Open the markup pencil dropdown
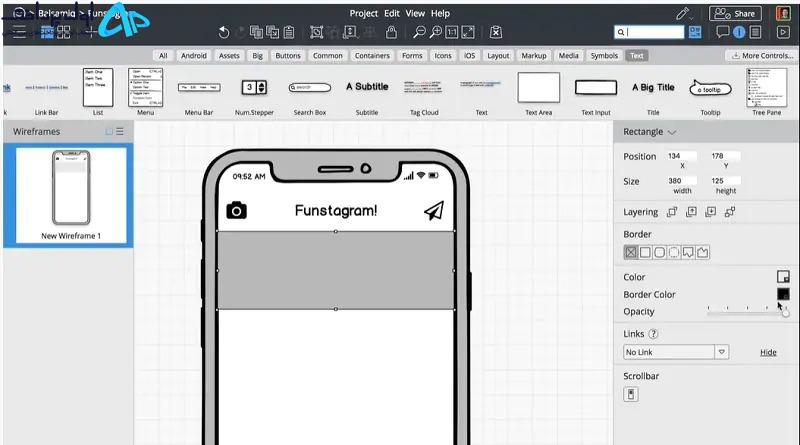The width and height of the screenshot is (800, 445). coord(684,14)
